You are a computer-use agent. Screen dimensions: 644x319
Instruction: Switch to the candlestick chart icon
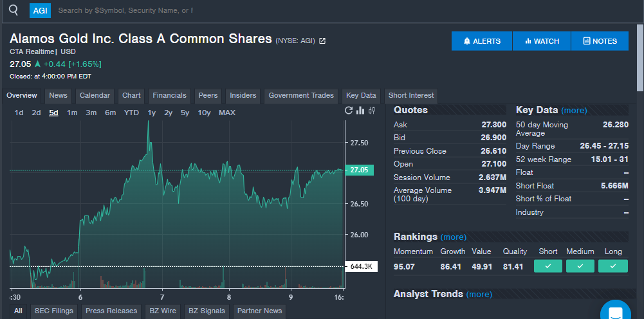click(372, 110)
